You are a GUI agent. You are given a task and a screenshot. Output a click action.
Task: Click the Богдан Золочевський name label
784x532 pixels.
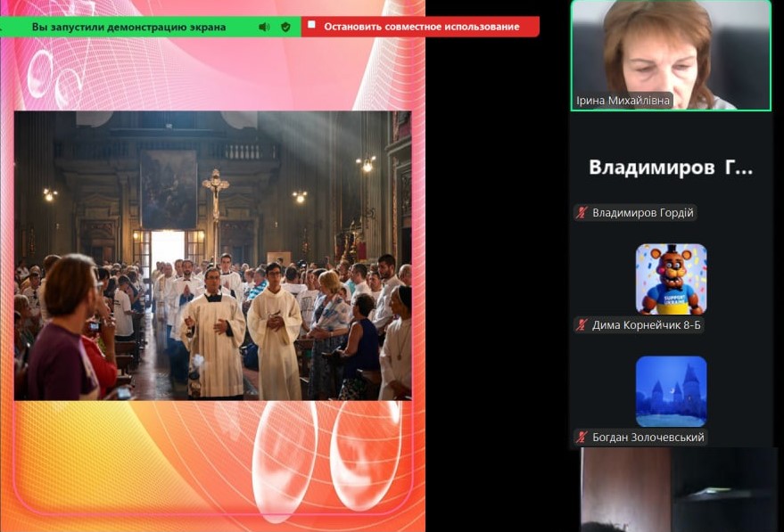coord(648,438)
